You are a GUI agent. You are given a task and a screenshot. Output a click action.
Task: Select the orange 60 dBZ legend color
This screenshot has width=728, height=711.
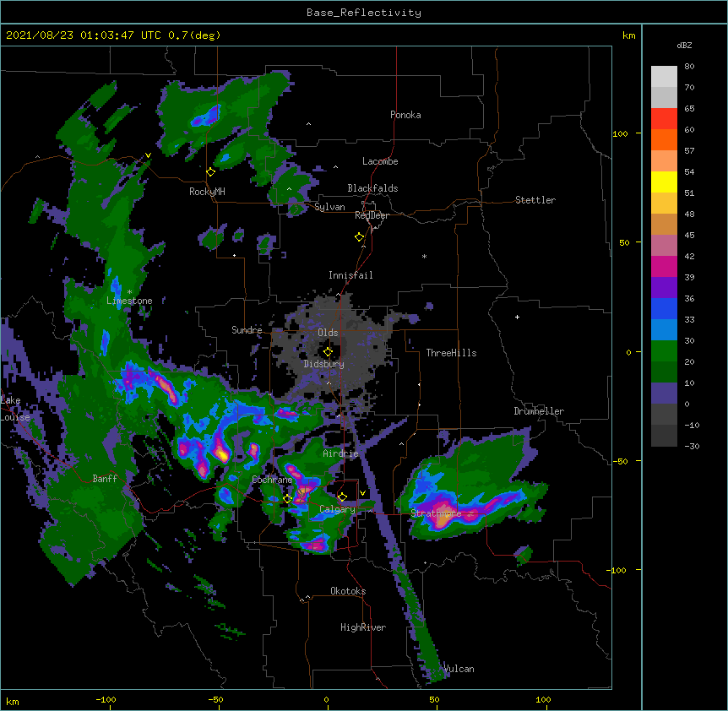664,139
